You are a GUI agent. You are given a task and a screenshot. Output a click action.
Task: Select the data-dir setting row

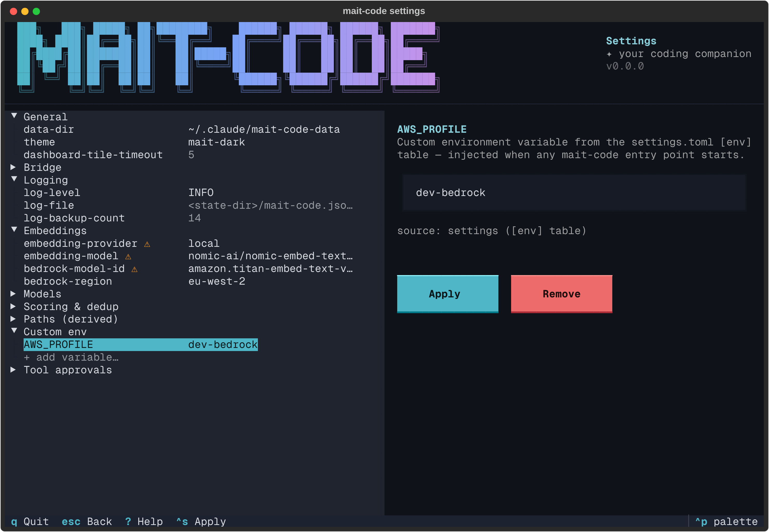tap(182, 129)
